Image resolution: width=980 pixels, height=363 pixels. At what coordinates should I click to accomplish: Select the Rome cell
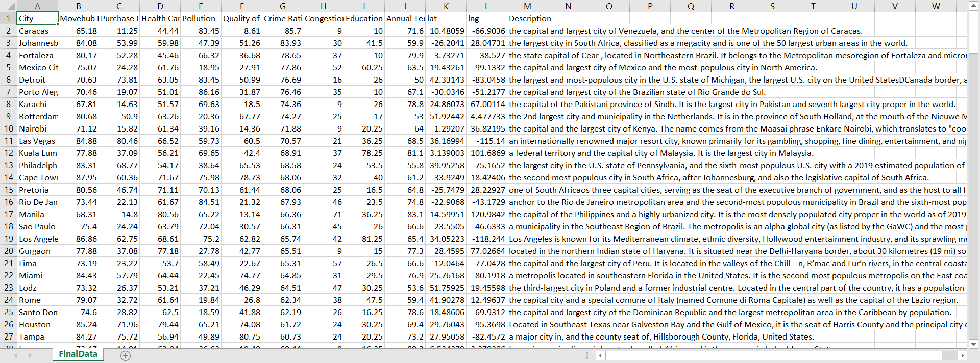[x=38, y=300]
